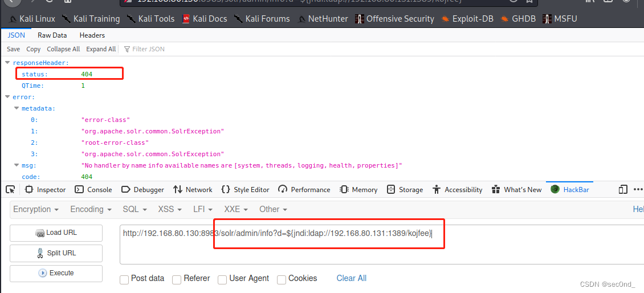Activate the element picker icon
The height and width of the screenshot is (293, 644).
coord(11,189)
